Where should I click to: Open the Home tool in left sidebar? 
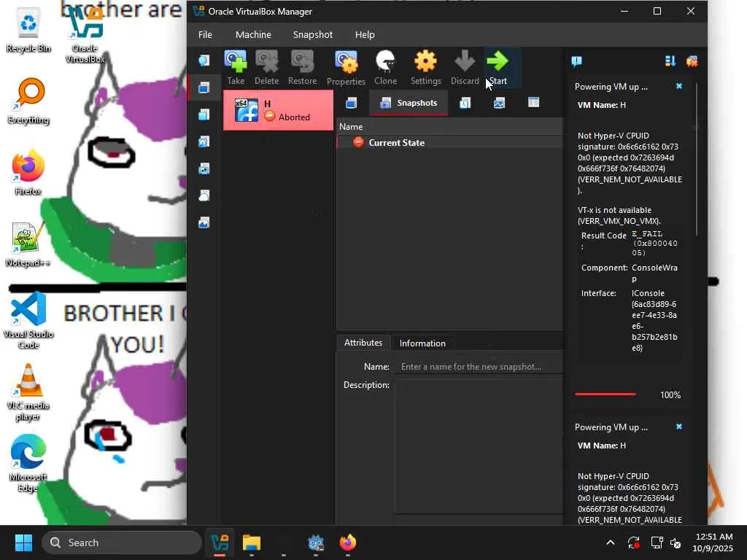coord(204,61)
